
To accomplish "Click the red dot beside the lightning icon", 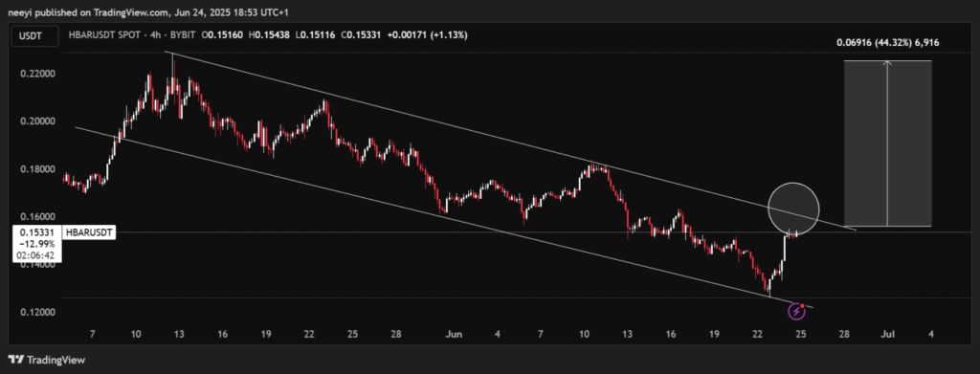I will click(802, 305).
